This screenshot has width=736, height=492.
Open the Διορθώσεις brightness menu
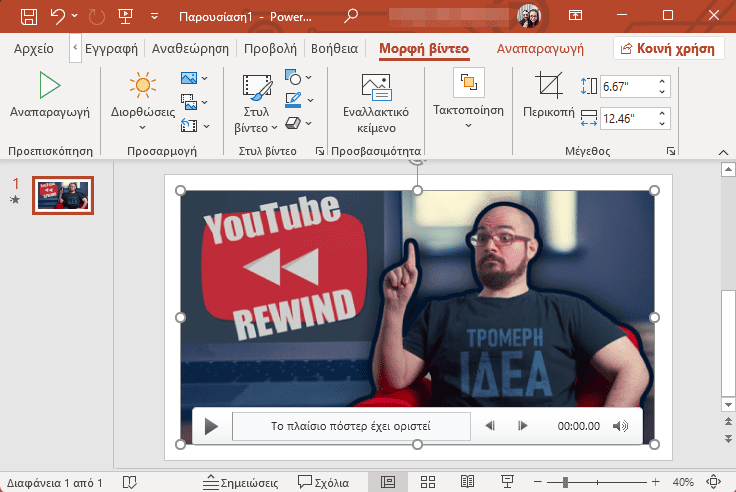pos(143,101)
